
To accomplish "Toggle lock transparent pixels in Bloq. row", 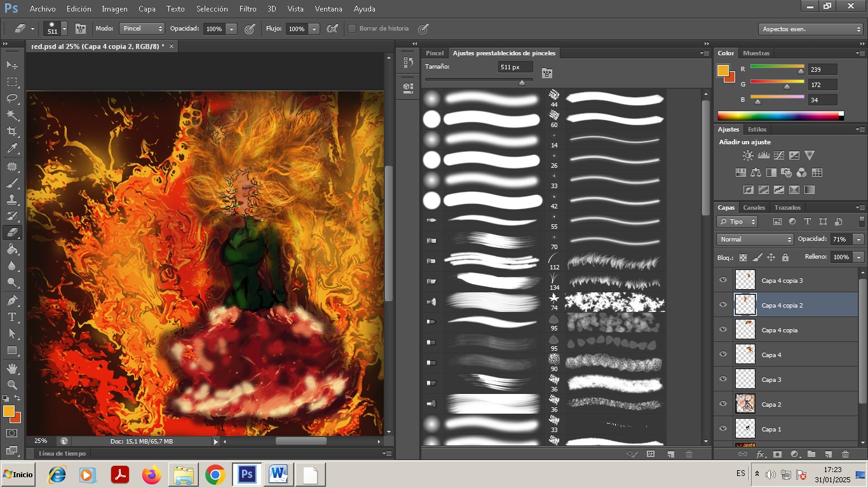I will tap(743, 257).
